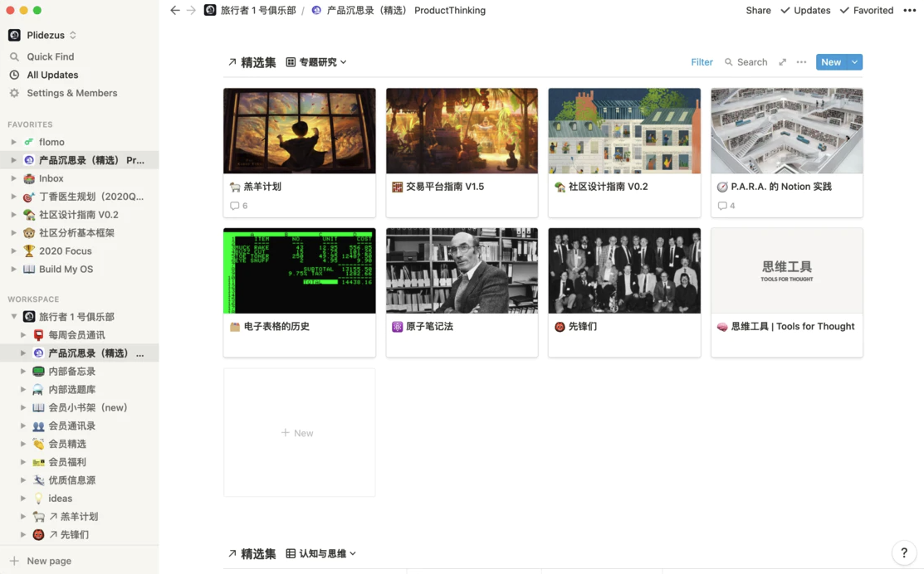This screenshot has height=574, width=924.
Task: Open ↗ 羔羊计划 in the workspace tree
Action: [x=74, y=516]
